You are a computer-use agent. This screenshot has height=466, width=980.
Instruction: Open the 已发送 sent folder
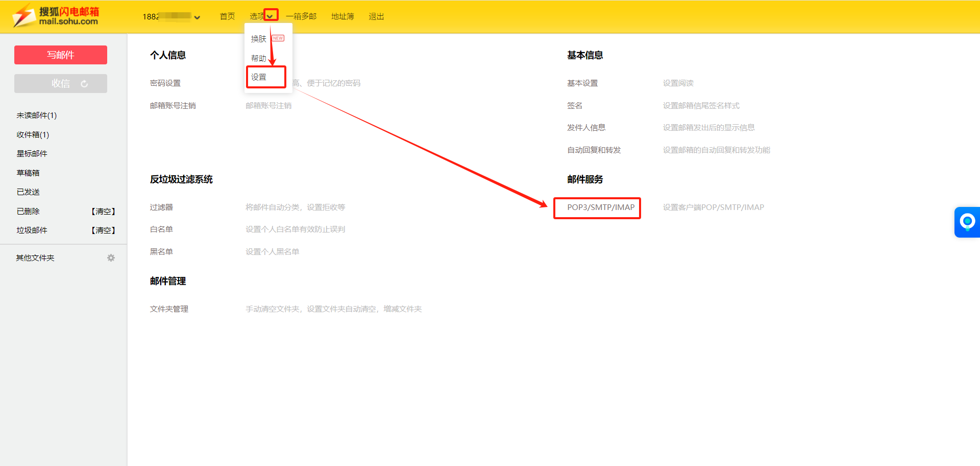click(x=28, y=192)
